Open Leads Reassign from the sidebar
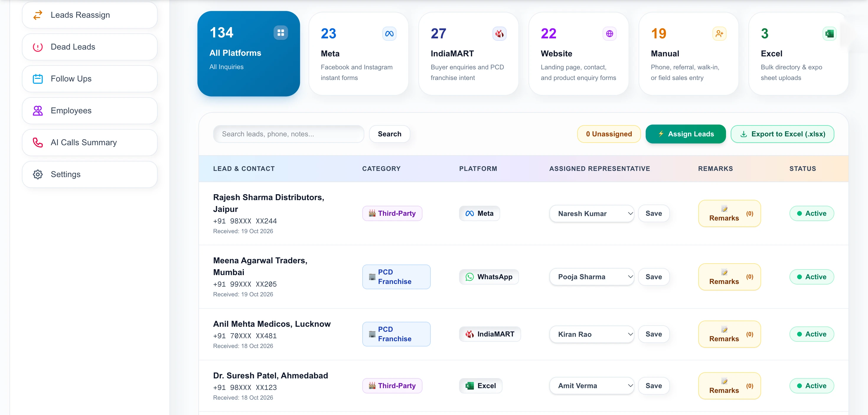The image size is (868, 415). [90, 15]
